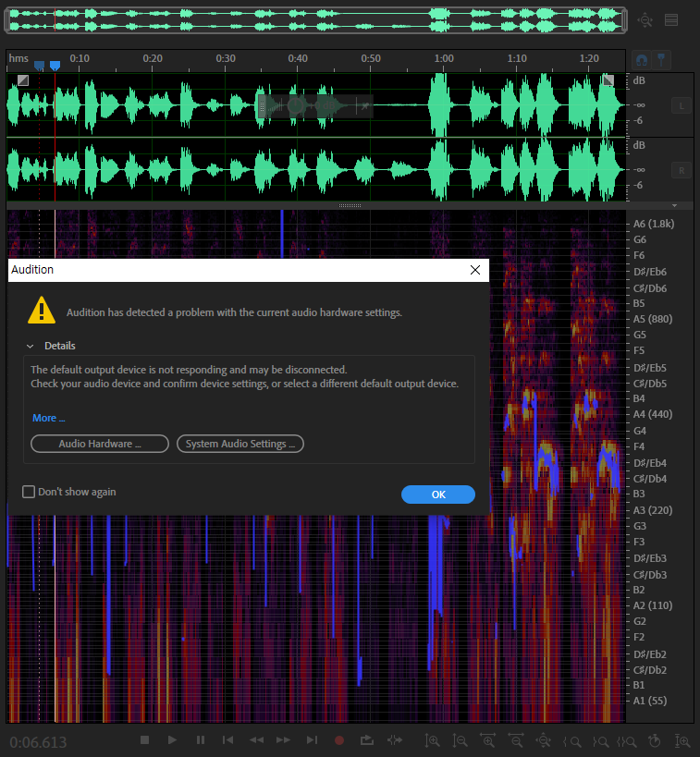Click the fade-in handle at waveform start
Image resolution: width=700 pixels, height=757 pixels.
(23, 80)
